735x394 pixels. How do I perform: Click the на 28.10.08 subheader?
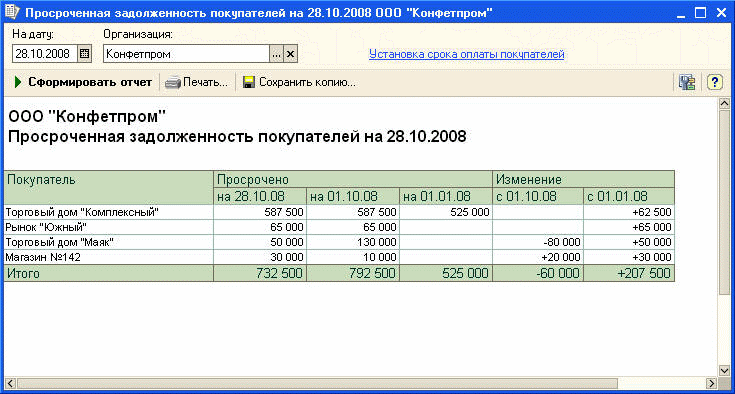pyautogui.click(x=260, y=196)
